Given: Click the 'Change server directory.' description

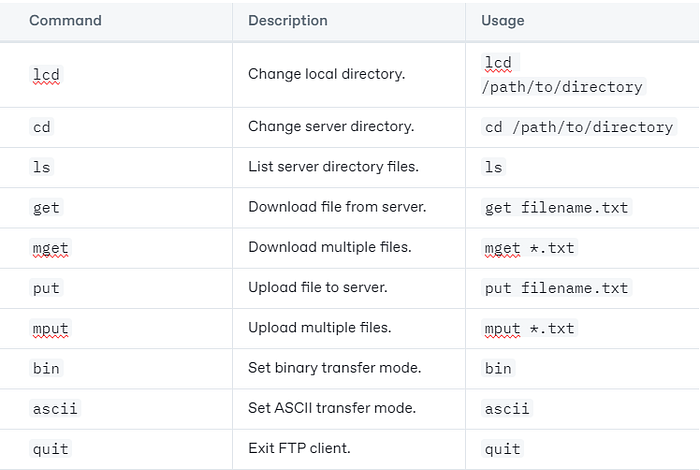Looking at the screenshot, I should [331, 126].
